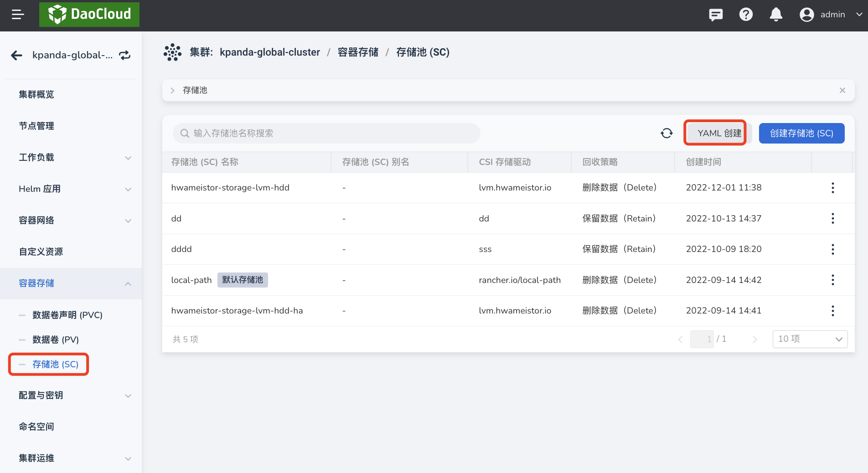Image resolution: width=868 pixels, height=473 pixels.
Task: Click the admin user avatar icon
Action: pos(806,15)
